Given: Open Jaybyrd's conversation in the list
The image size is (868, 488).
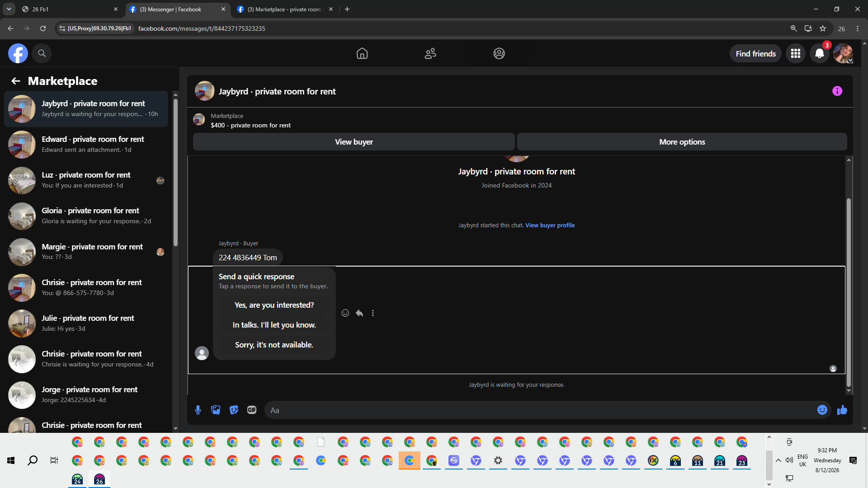Looking at the screenshot, I should (86, 109).
